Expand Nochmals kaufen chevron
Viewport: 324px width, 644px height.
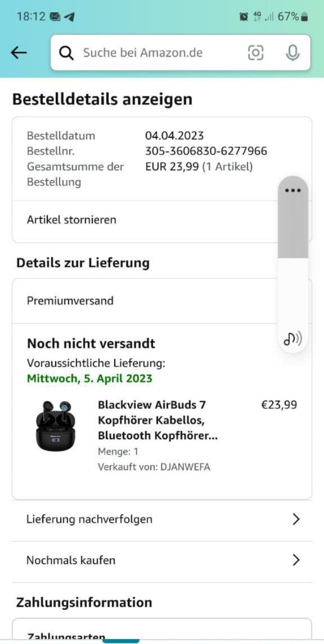[x=296, y=560]
